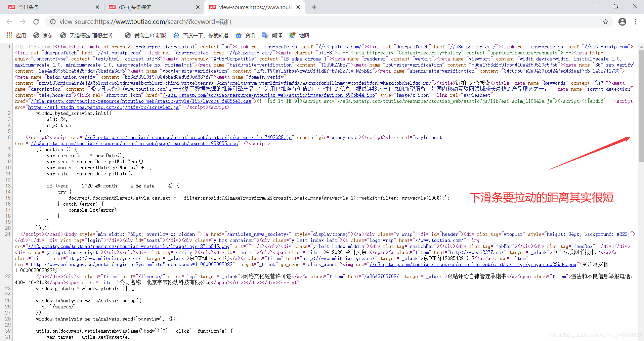Open a new browser tab

tap(314, 7)
